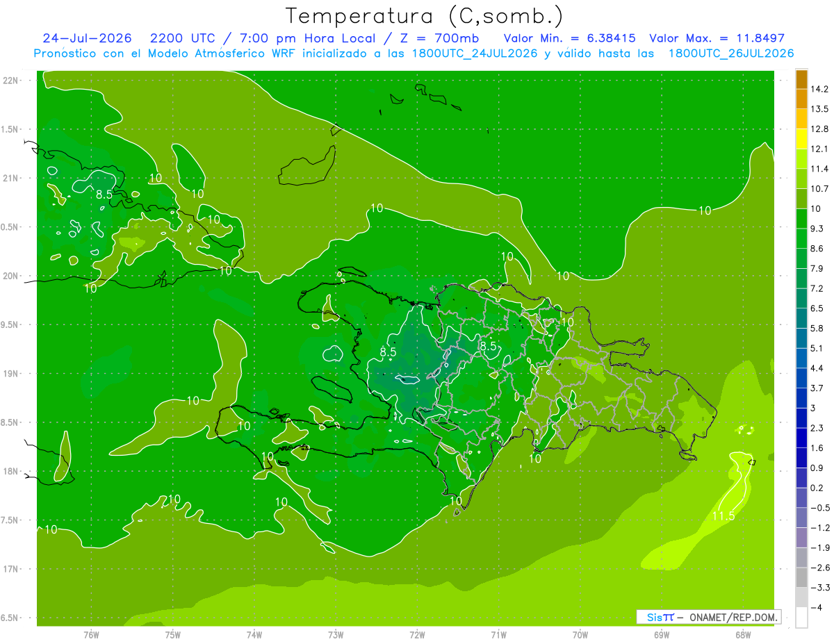Click the '9.3' colorbar value
The height and width of the screenshot is (644, 834).
point(817,229)
